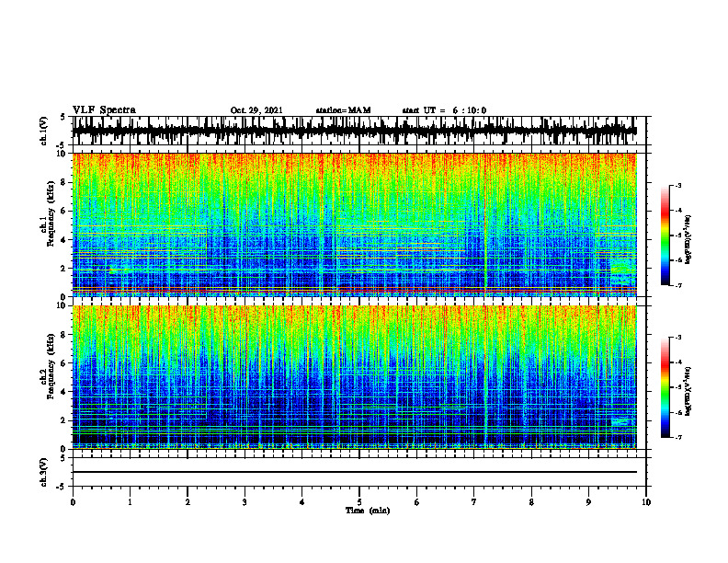Click the -7 label on ch.2 color scale
728x563 pixels.
(x=677, y=437)
